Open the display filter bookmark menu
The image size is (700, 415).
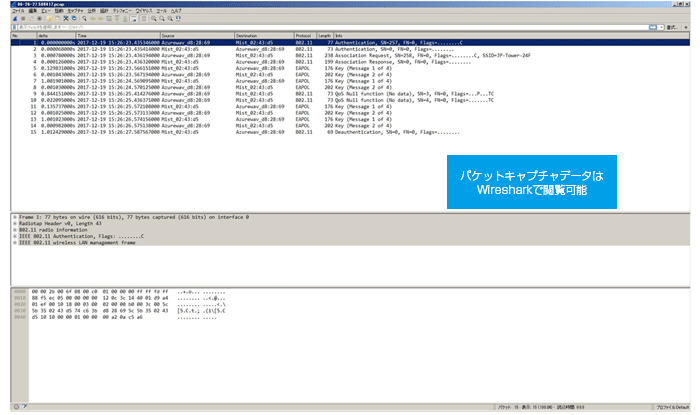14,27
